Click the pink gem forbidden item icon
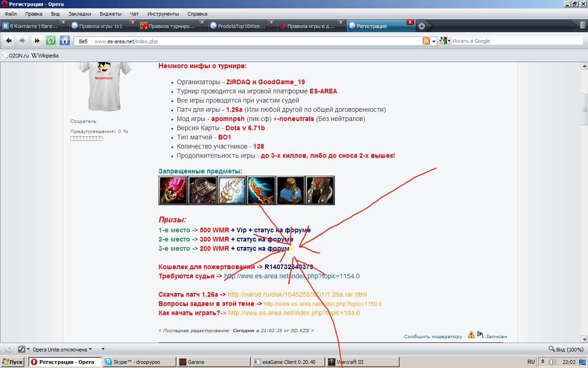588x368 pixels. [173, 190]
